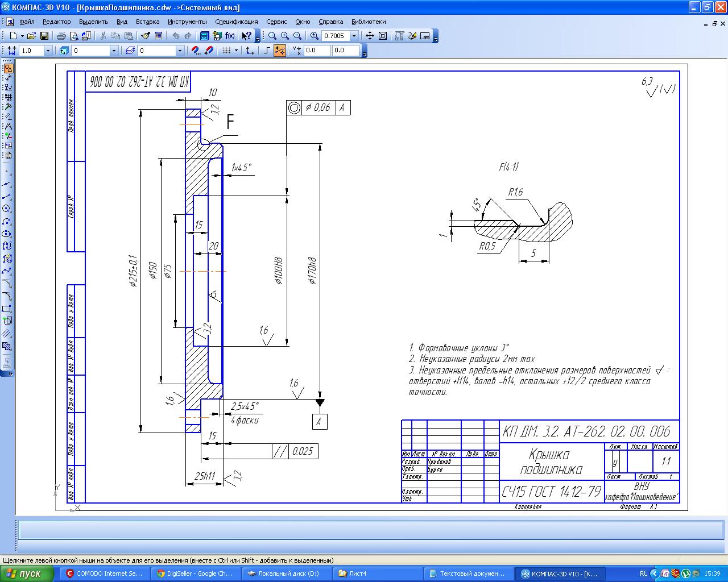Viewport: 728px width, 582px height.
Task: Click the пуск Start button
Action: (x=27, y=573)
